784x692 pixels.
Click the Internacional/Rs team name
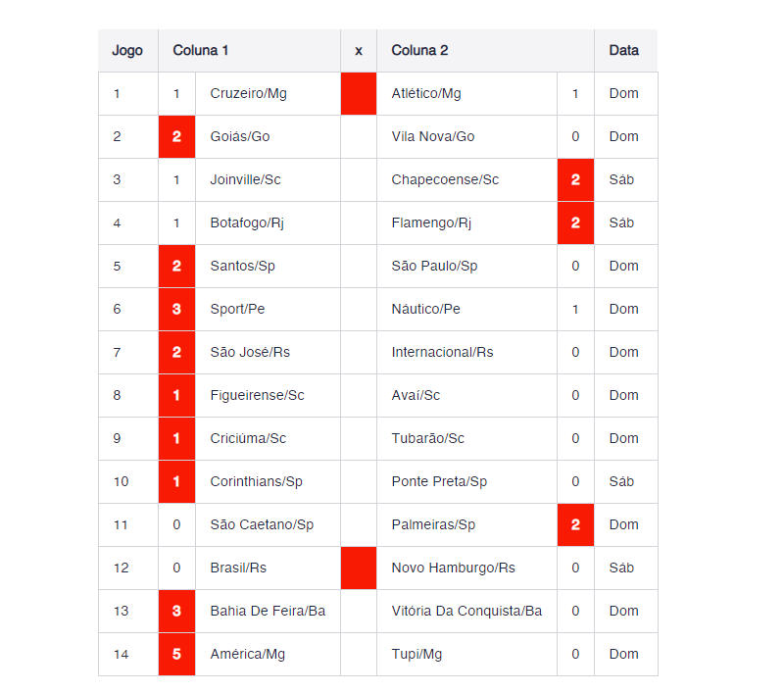[442, 353]
